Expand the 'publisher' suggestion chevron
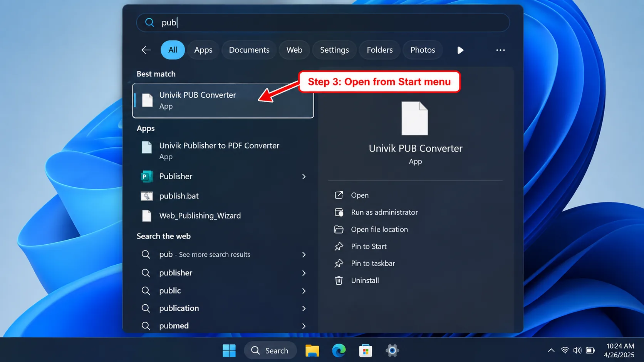 click(304, 273)
